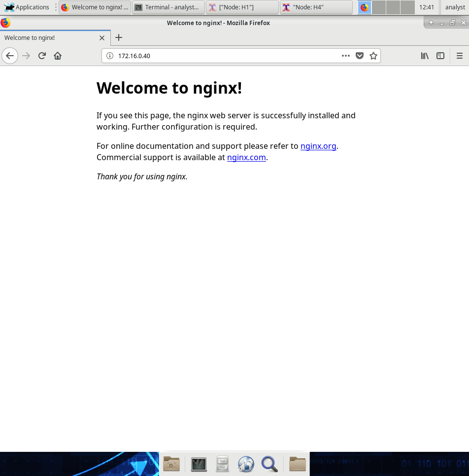Viewport: 469px width, 476px height.
Task: Click the Welcome to nginx! heading
Action: 169,88
